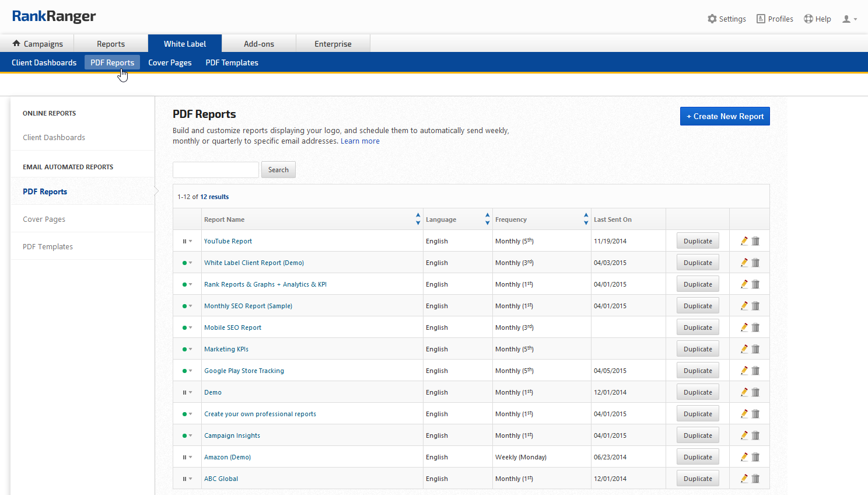This screenshot has width=868, height=495.
Task: Toggle active status for Google Play Store Tracking
Action: click(185, 371)
